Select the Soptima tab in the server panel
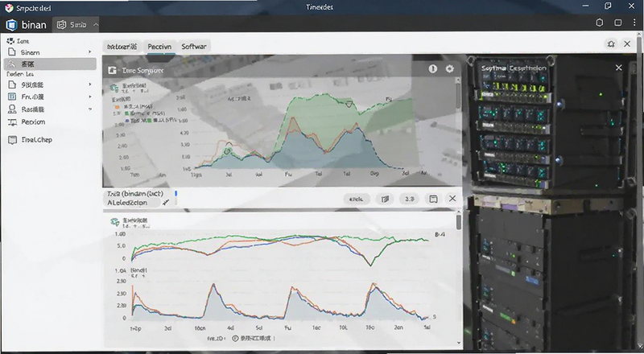This screenshot has width=644, height=354. pyautogui.click(x=493, y=68)
